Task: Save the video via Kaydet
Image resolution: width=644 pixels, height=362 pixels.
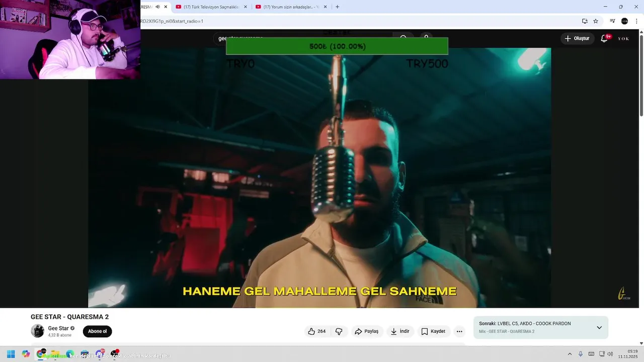Action: pos(433,331)
